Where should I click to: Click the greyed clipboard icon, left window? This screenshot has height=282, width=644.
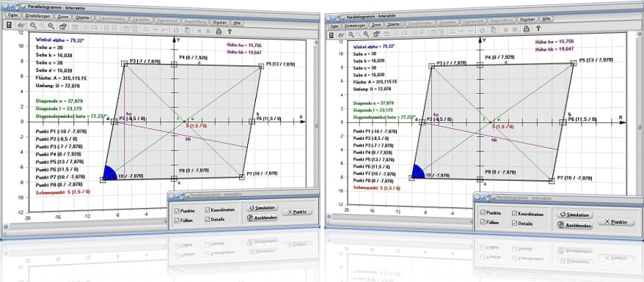(x=187, y=30)
